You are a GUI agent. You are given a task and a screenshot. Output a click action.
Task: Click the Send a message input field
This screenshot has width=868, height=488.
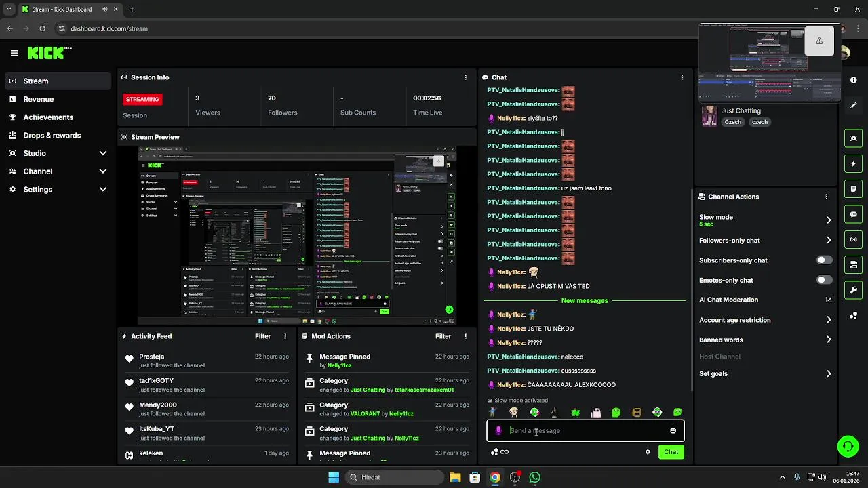[585, 430]
